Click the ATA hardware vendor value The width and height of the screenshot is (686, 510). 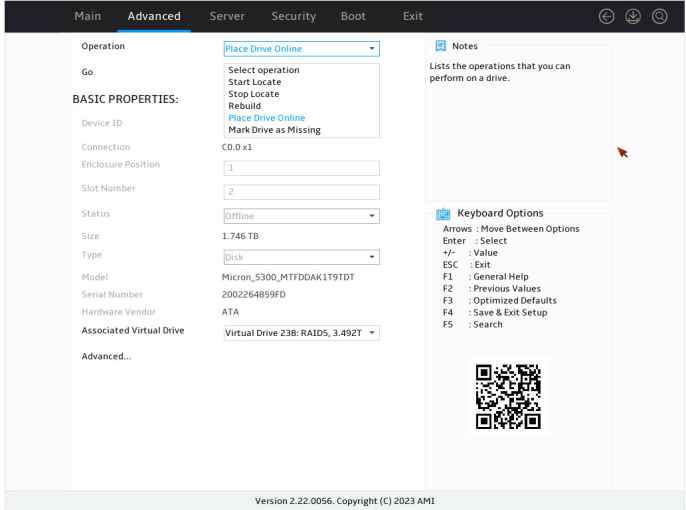click(x=230, y=312)
